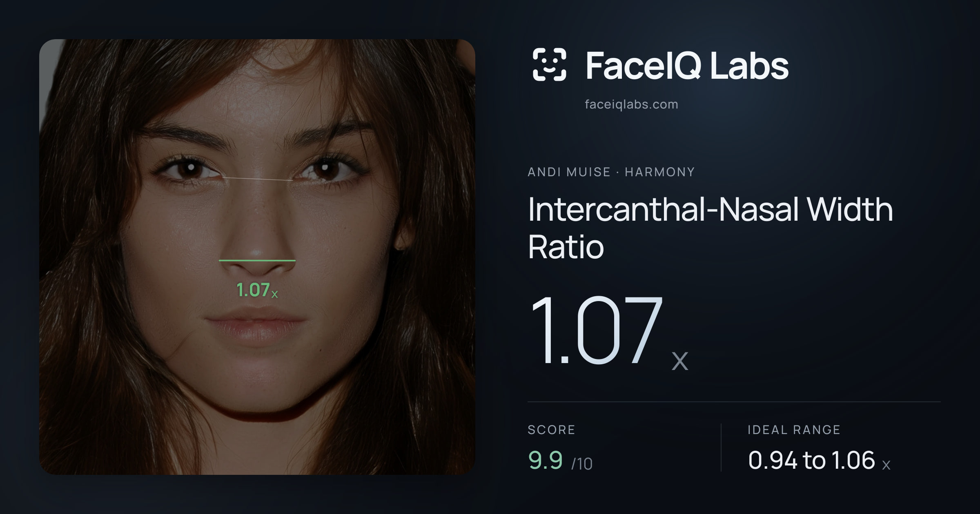Click the IDEAL RANGE label

pyautogui.click(x=794, y=430)
